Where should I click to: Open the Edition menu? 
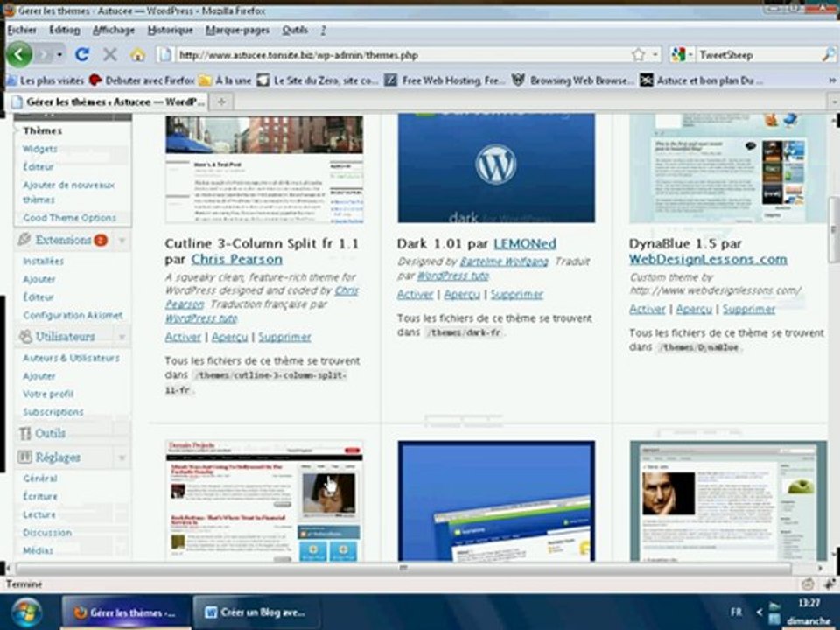64,30
